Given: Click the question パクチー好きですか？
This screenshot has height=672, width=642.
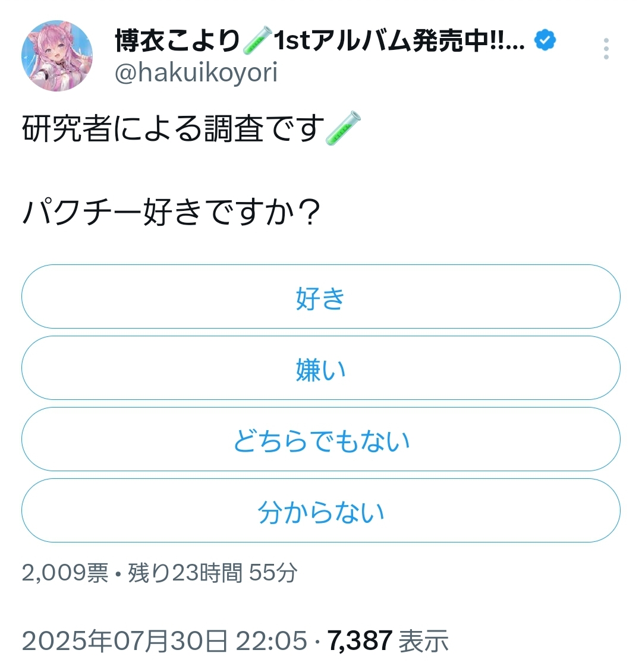Looking at the screenshot, I should click(x=172, y=212).
